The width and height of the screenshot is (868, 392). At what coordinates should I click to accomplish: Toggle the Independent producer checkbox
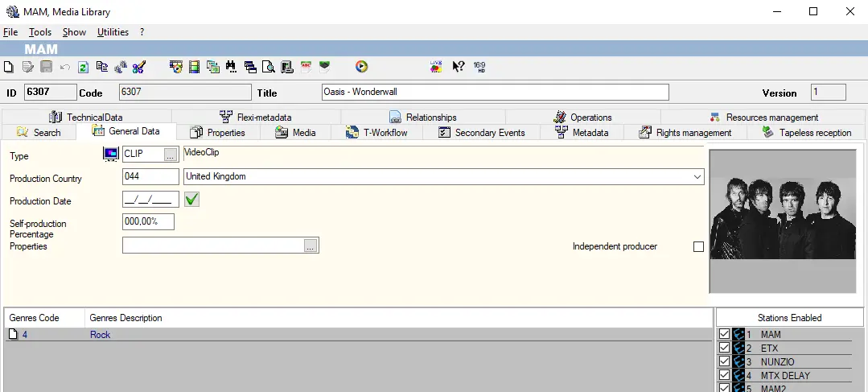(698, 246)
